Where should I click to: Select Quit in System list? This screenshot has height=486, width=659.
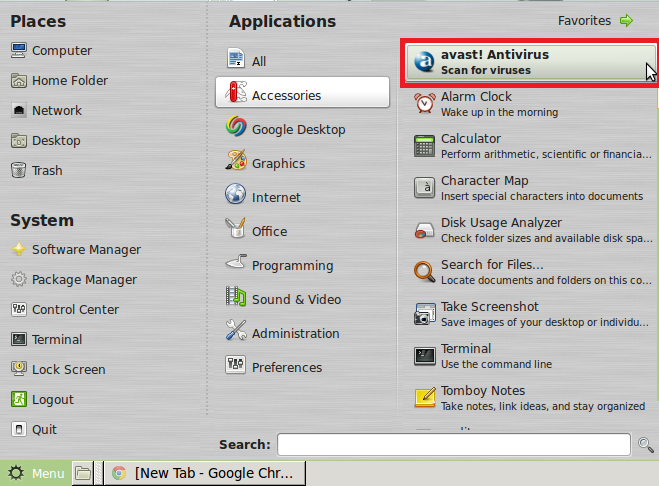point(34,429)
